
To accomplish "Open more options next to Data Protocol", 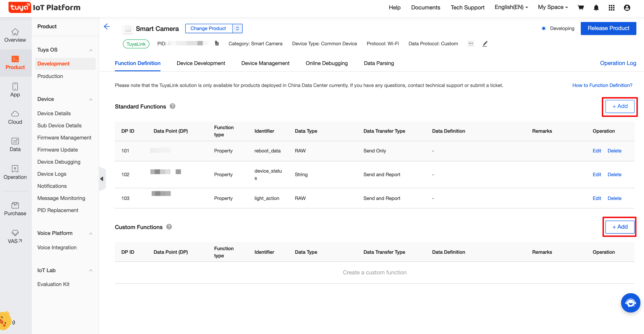I will coord(470,43).
